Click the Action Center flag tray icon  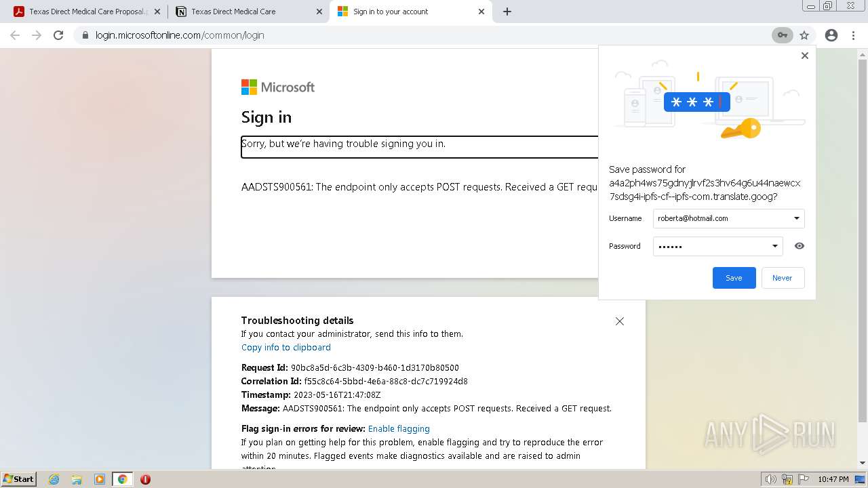[x=804, y=479]
